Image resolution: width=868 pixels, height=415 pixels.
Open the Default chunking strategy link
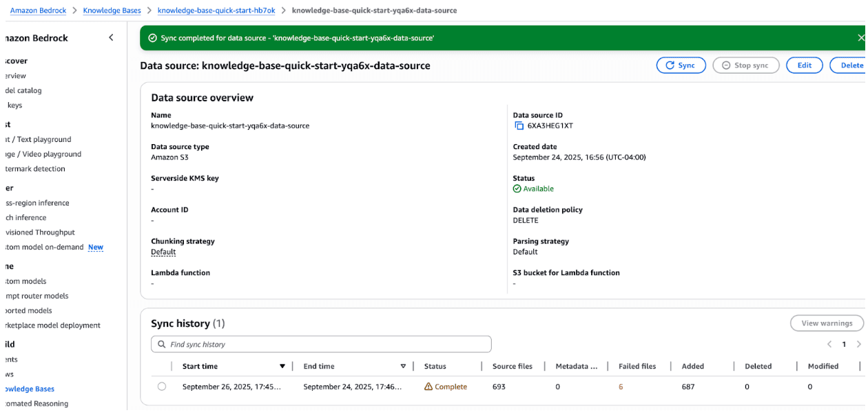[x=163, y=252]
